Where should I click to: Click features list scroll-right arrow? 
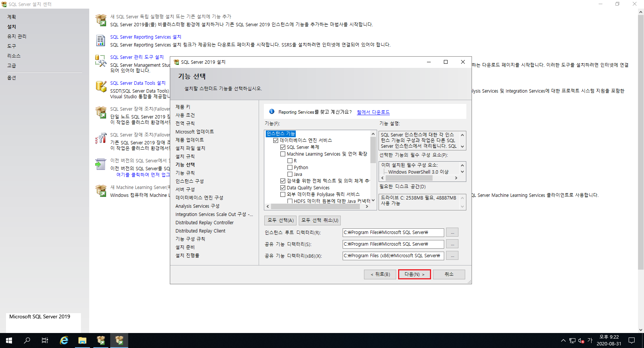click(x=367, y=207)
